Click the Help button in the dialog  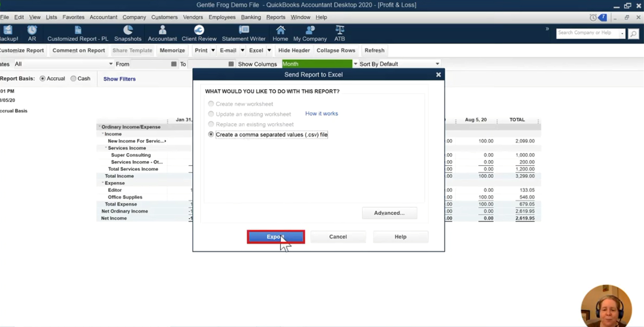tap(400, 237)
